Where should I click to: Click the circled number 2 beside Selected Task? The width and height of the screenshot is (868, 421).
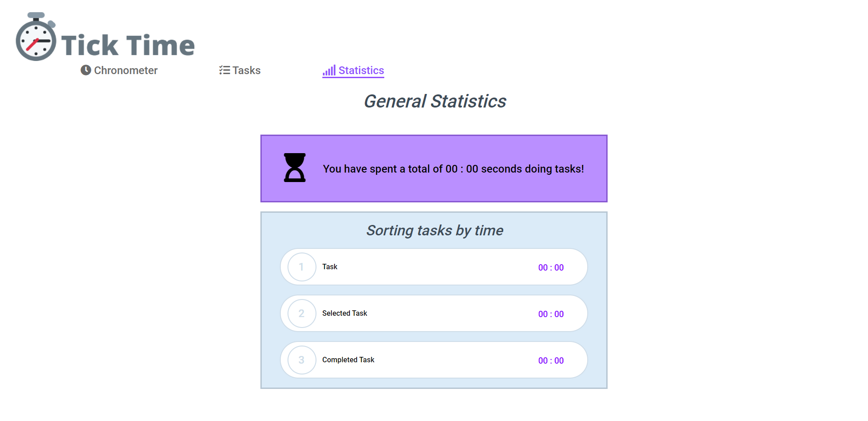click(301, 313)
